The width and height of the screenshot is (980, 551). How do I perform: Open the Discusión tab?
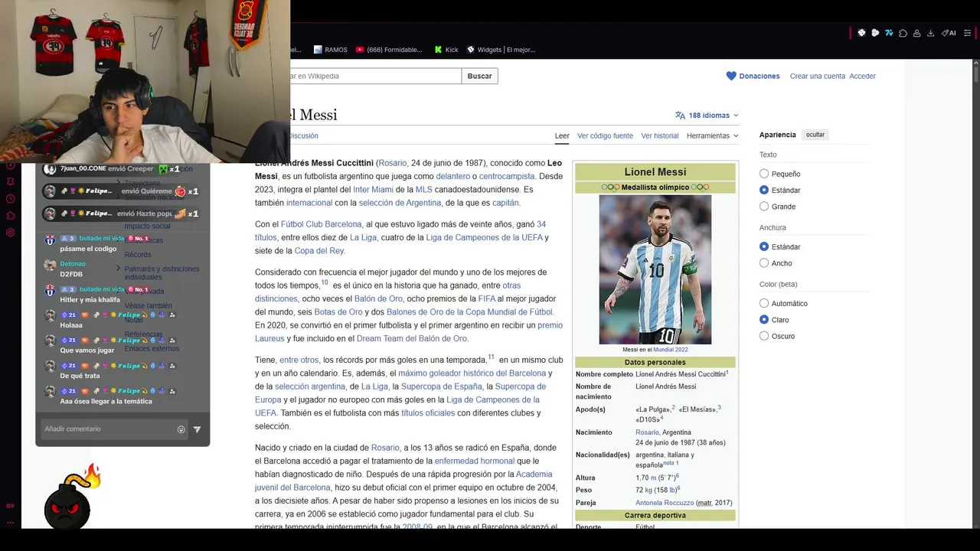pos(304,135)
